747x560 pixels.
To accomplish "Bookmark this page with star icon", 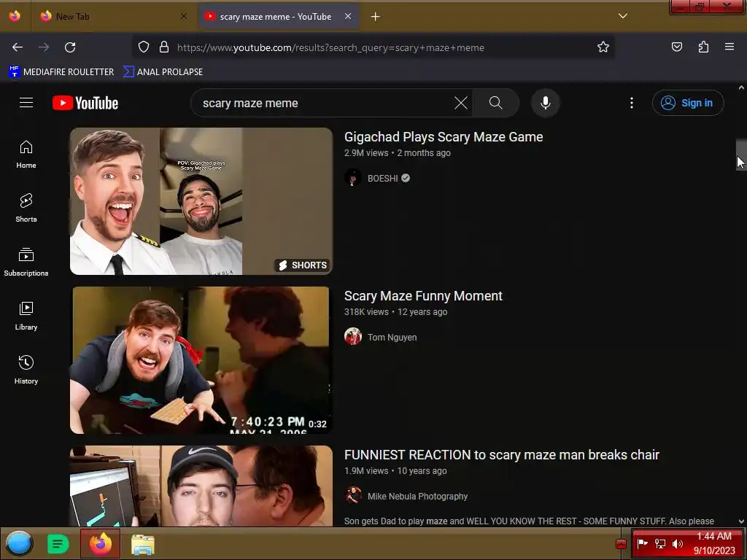I will coord(603,47).
